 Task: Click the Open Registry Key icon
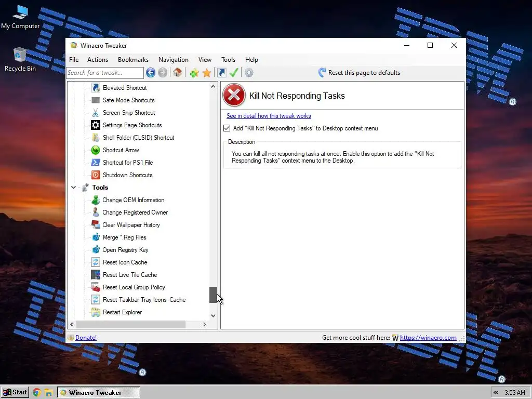pyautogui.click(x=96, y=250)
